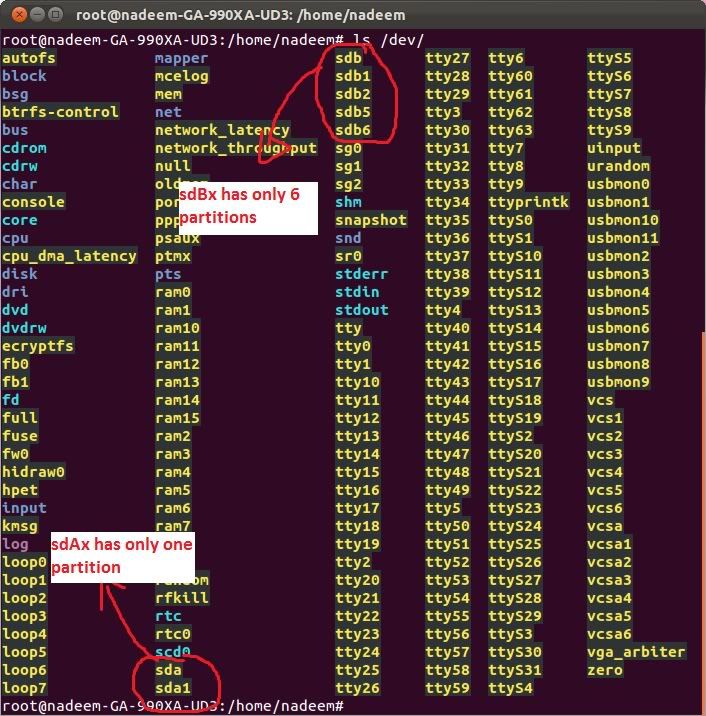Click the 'urandom' entry

coord(619,166)
